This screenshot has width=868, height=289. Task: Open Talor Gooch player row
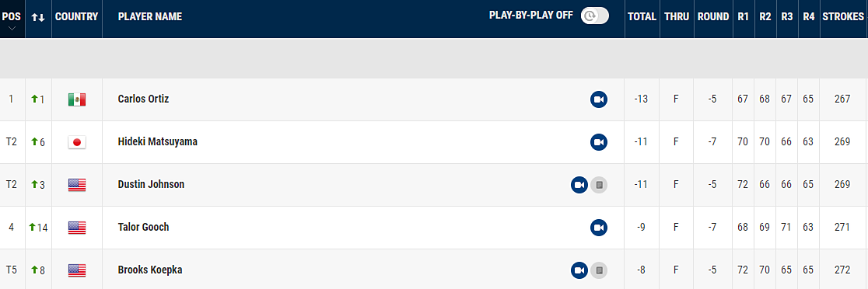coord(434,227)
